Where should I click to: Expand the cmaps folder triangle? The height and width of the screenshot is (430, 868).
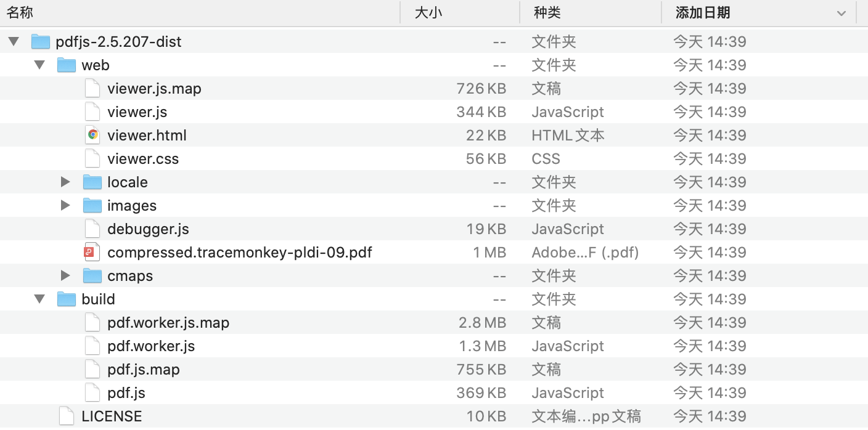tap(65, 276)
